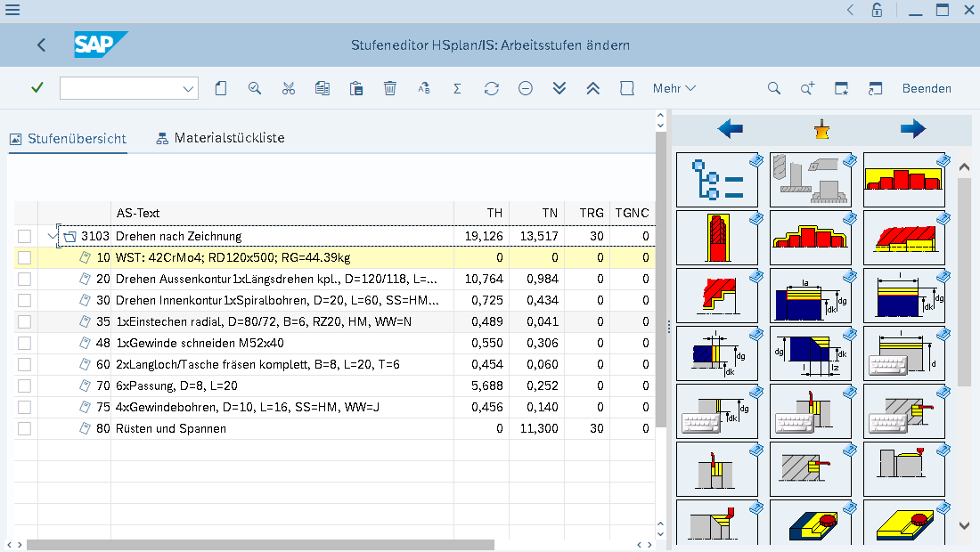Viewport: 980px width, 552px height.
Task: Select the Stufenübersicht tab
Action: 68,139
